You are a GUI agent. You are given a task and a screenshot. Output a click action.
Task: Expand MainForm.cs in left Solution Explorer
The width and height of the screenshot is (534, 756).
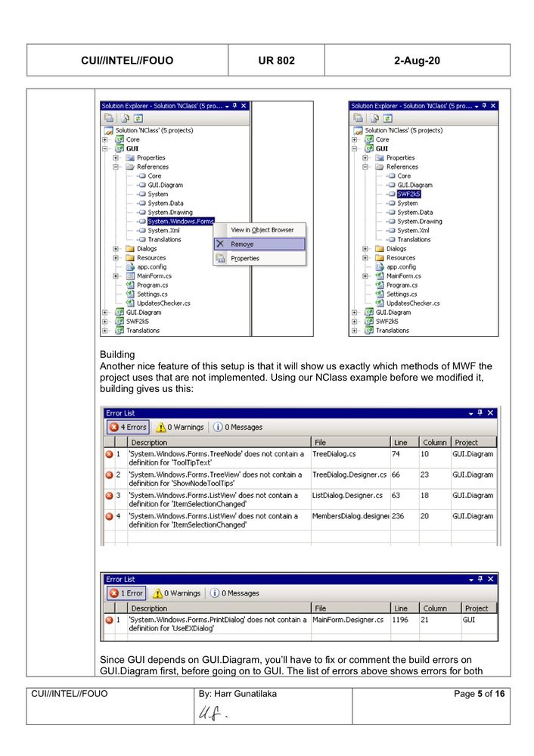click(116, 276)
